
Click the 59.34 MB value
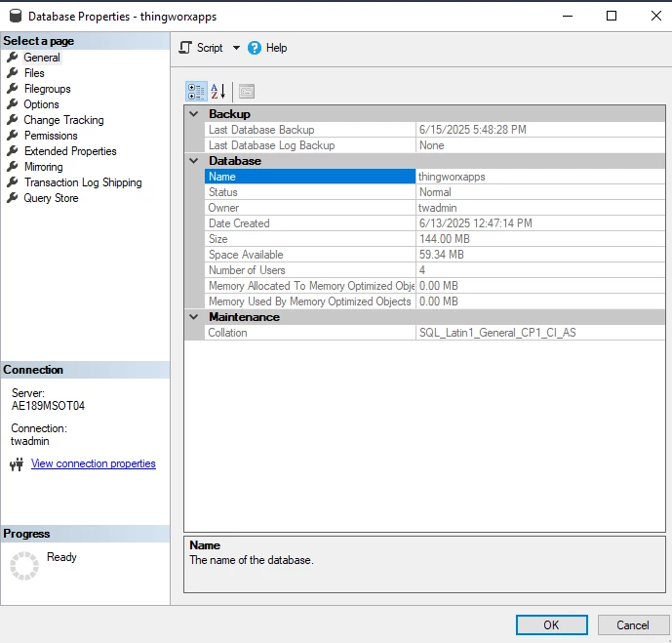click(x=442, y=255)
